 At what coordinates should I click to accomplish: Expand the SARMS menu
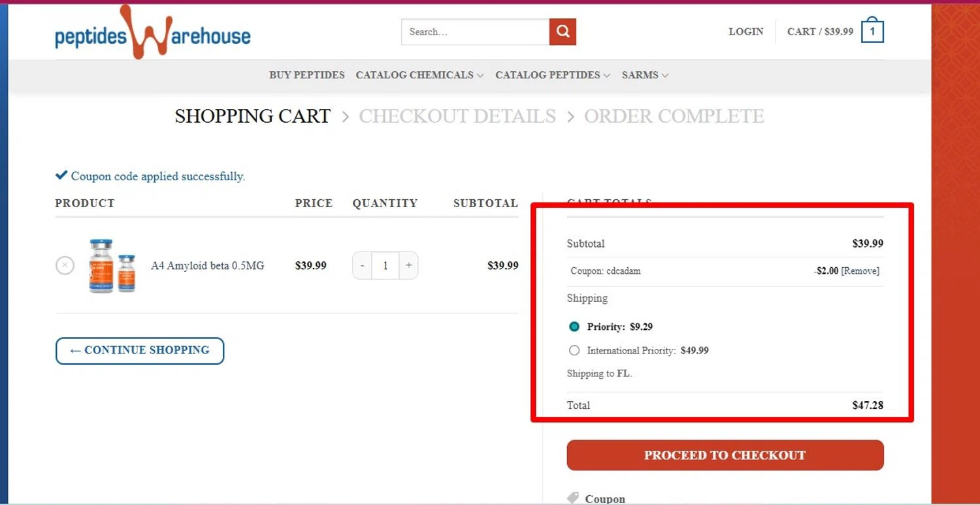(645, 75)
